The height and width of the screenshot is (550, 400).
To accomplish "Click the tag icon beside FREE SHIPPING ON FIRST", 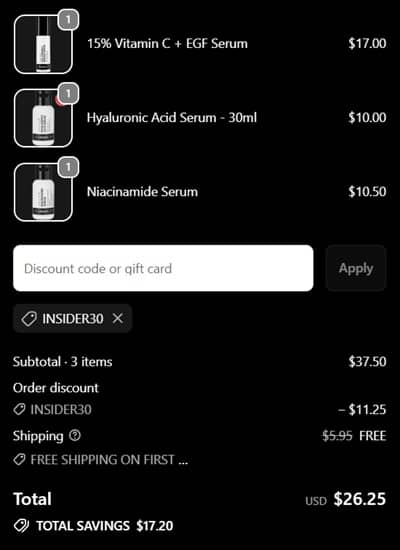I will pyautogui.click(x=20, y=460).
